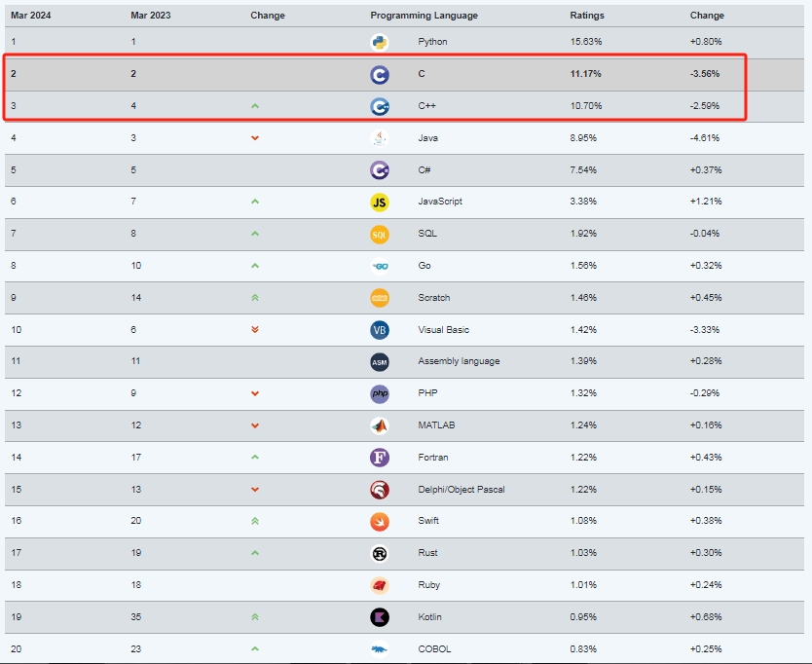Click the Fortran purple F icon
The width and height of the screenshot is (812, 664).
point(380,458)
